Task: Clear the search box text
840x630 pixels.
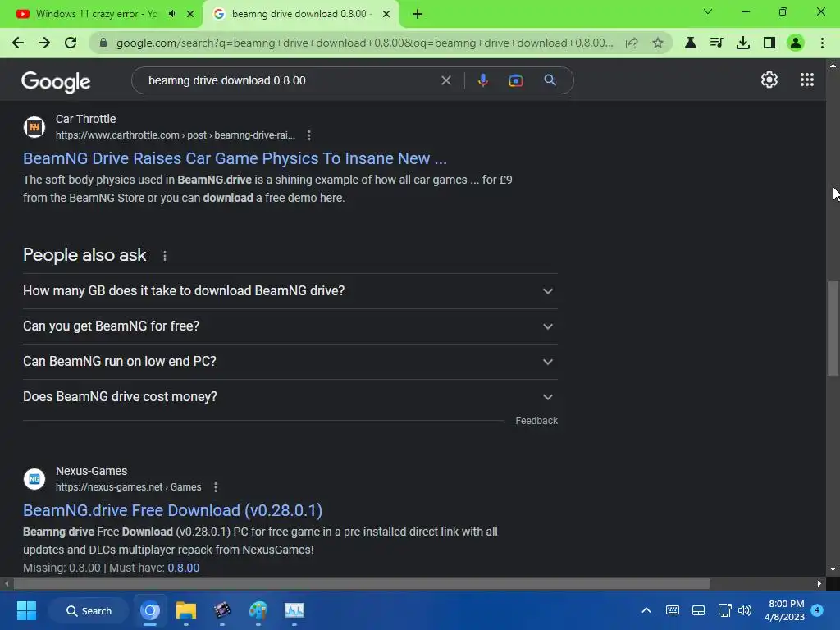Action: [445, 80]
